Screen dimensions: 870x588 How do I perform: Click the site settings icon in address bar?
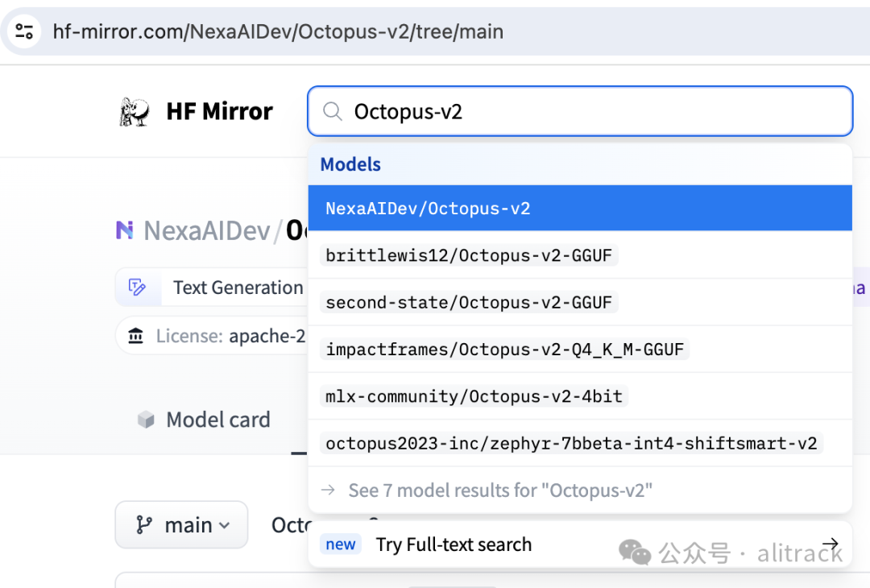(x=24, y=31)
